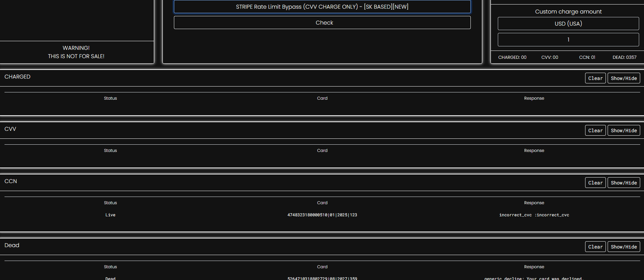This screenshot has width=644, height=280.
Task: Toggle Show/Hide for the CCN section
Action: tap(624, 183)
